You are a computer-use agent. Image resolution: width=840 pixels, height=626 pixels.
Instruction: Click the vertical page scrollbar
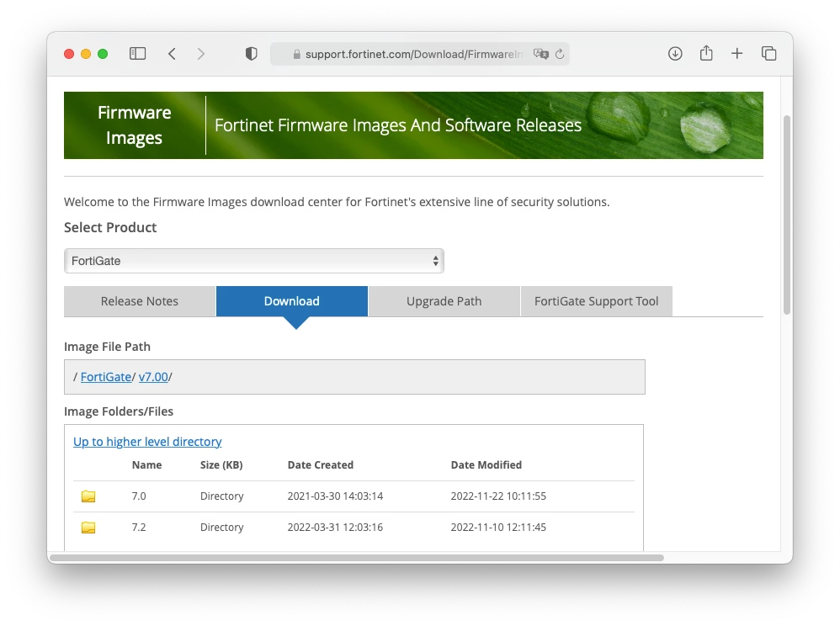[x=787, y=215]
